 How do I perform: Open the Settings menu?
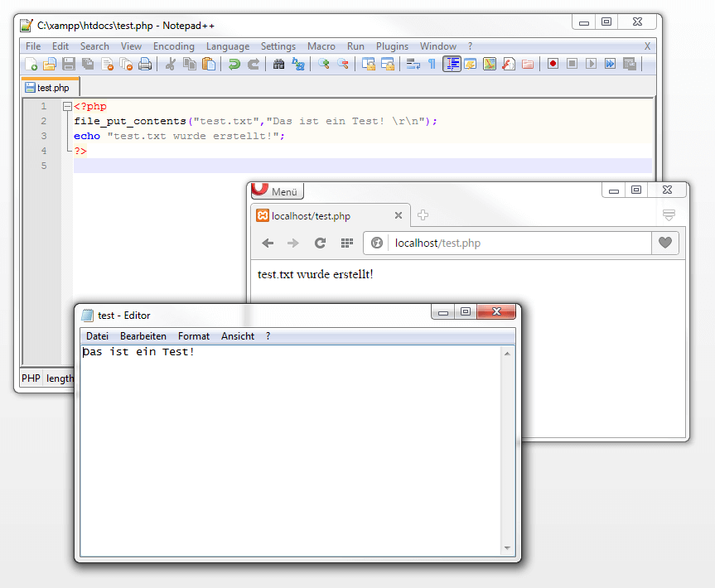(278, 46)
